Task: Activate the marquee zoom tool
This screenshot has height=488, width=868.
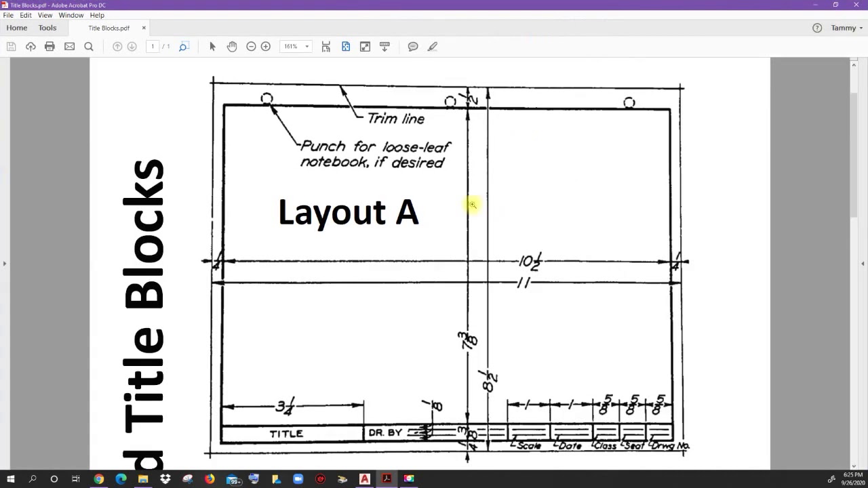Action: click(183, 46)
